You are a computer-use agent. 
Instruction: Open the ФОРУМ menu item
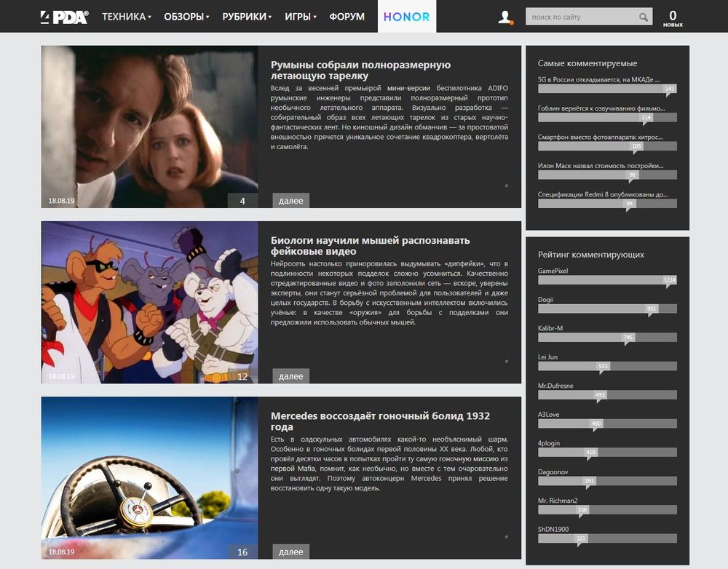(347, 17)
